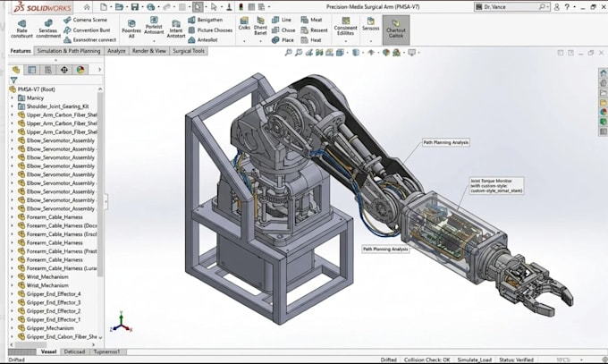This screenshot has width=608, height=364.
Task: Click the Dr. Vance search field
Action: (511, 7)
